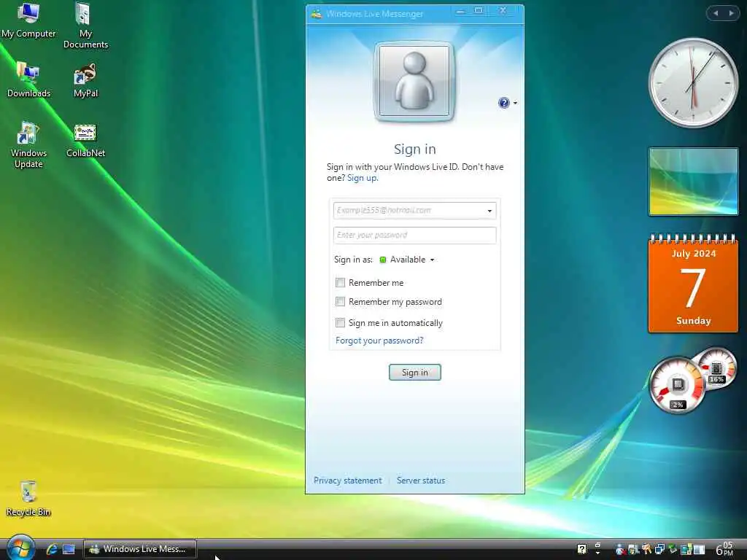Select Windows Live Messenger taskbar button
This screenshot has width=747, height=560.
pos(140,549)
